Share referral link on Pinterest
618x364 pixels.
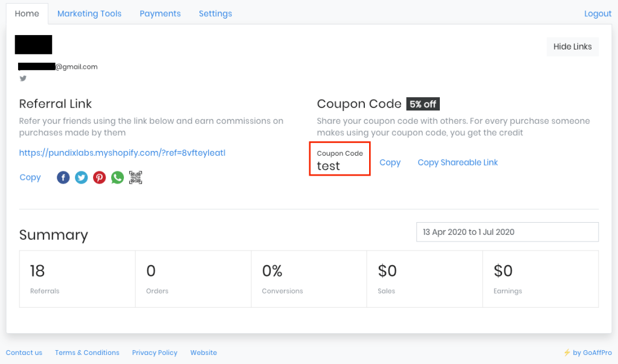[x=100, y=177]
